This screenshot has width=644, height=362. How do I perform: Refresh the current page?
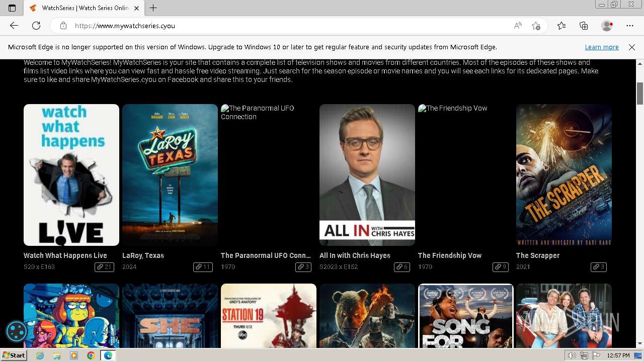coord(36,26)
